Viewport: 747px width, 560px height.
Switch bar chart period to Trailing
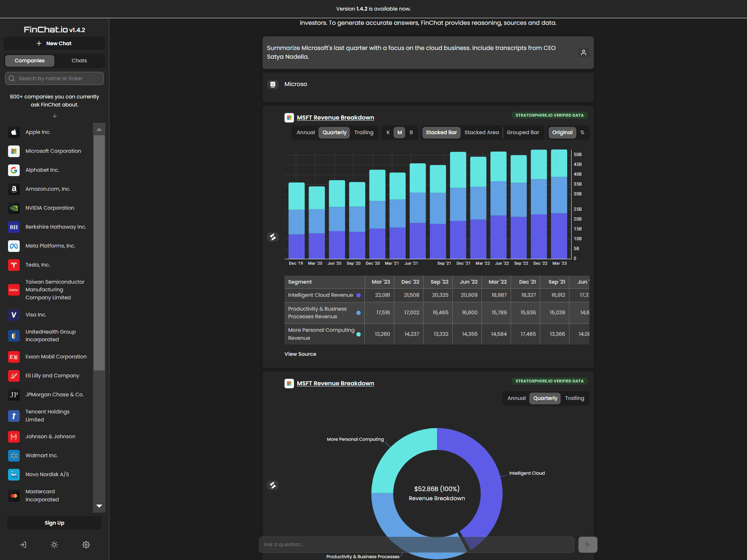click(x=364, y=133)
